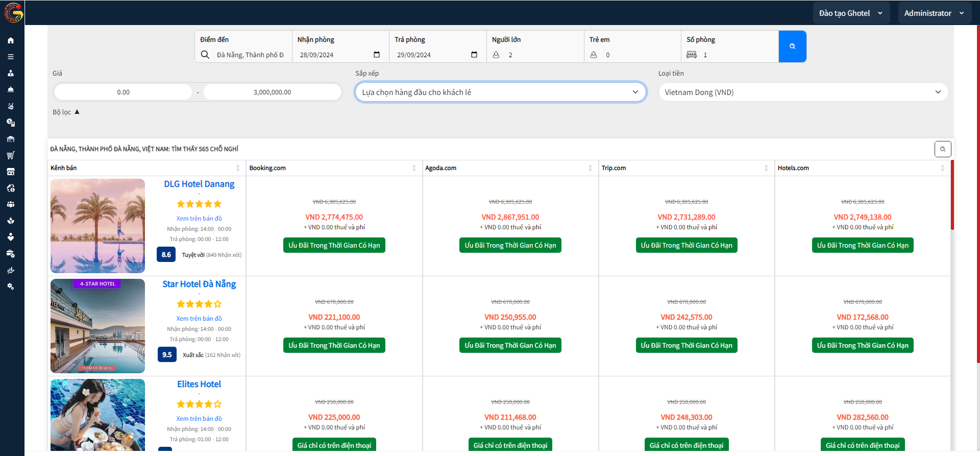Click DLG Hotel Agoda.com limited-time deal button
The width and height of the screenshot is (980, 456).
(510, 245)
